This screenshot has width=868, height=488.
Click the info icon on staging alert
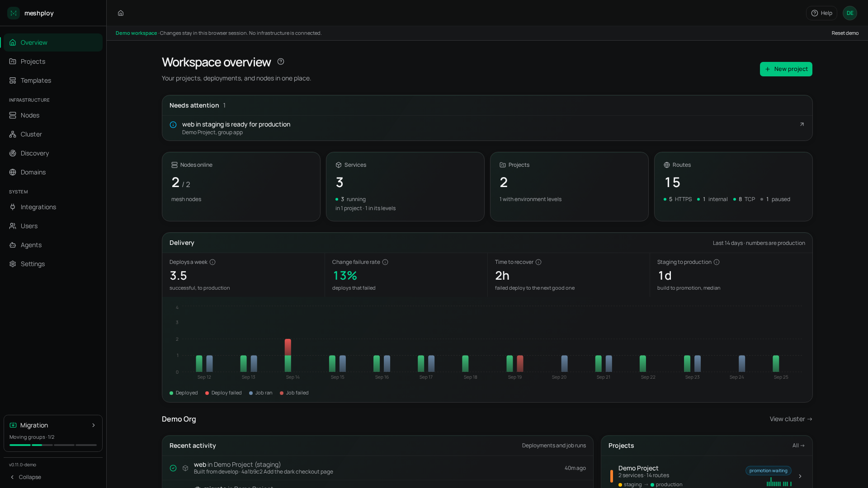tap(173, 125)
